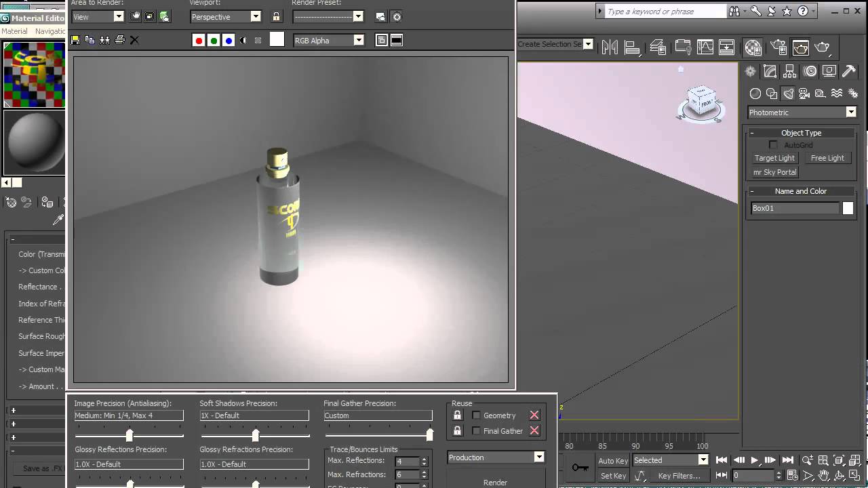Click the Render Production teapot icon
Image resolution: width=868 pixels, height=488 pixels.
[822, 47]
